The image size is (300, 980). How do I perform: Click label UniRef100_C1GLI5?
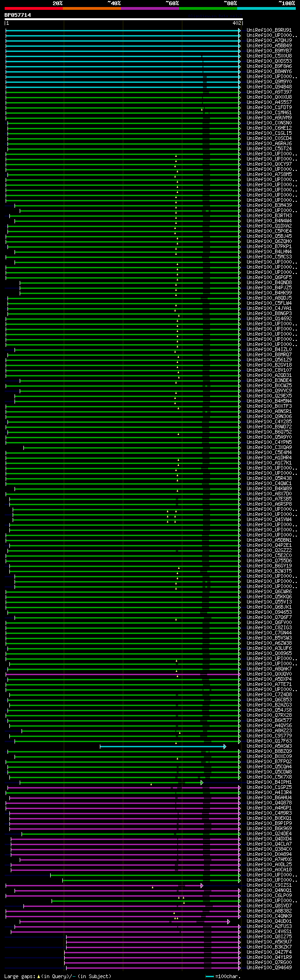click(x=270, y=133)
